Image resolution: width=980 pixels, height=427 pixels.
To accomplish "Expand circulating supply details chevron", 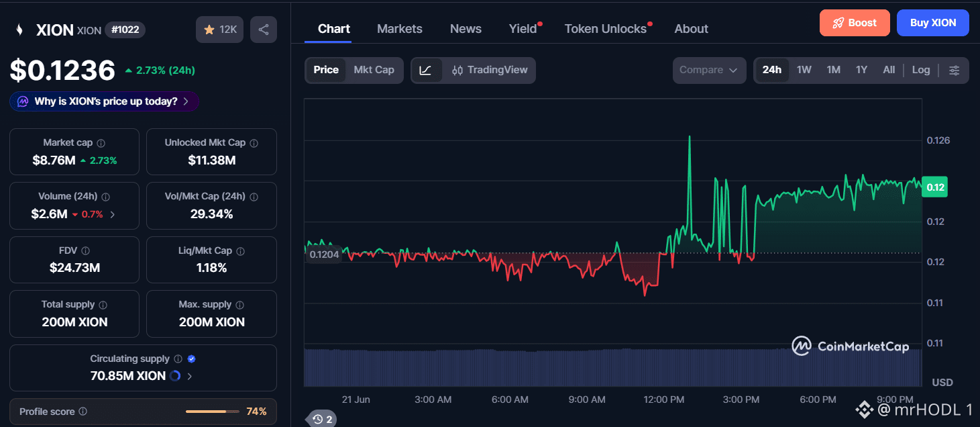I will (x=189, y=376).
